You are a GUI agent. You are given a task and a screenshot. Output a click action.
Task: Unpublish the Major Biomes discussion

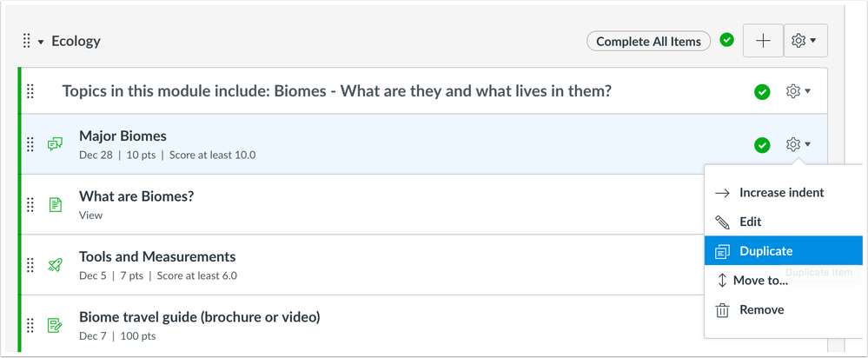tap(762, 145)
